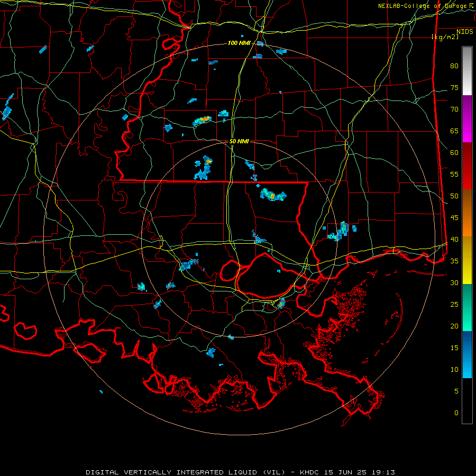Image resolution: width=476 pixels, height=476 pixels.
Task: Click the value 75 on the color scale
Action: (454, 88)
